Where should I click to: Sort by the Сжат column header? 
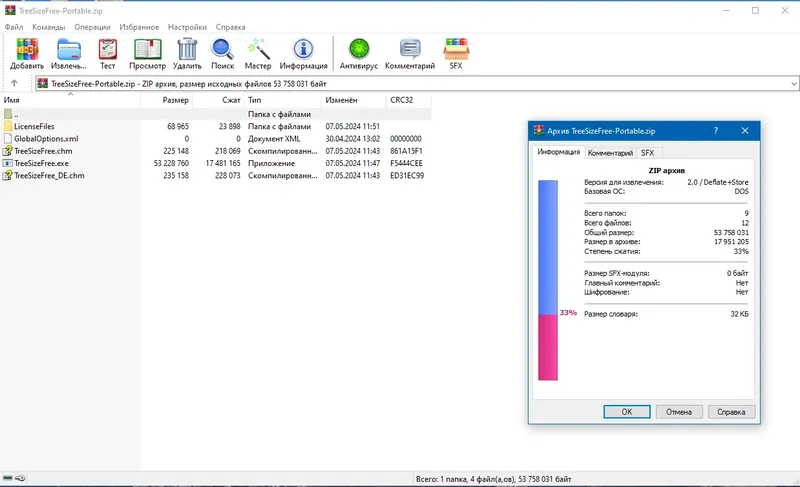218,100
